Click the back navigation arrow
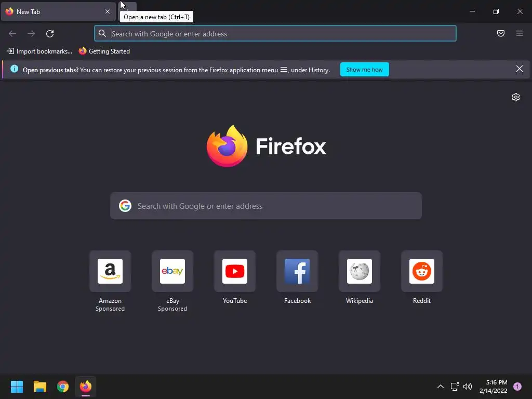Screen dimensions: 532x399 point(12,34)
